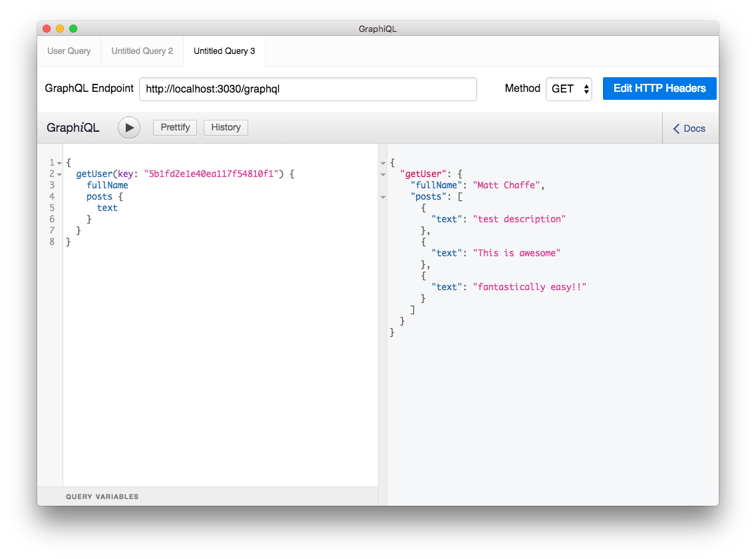This screenshot has height=559, width=756.
Task: Click inside the GraphQL Endpoint URL field
Action: (x=307, y=89)
